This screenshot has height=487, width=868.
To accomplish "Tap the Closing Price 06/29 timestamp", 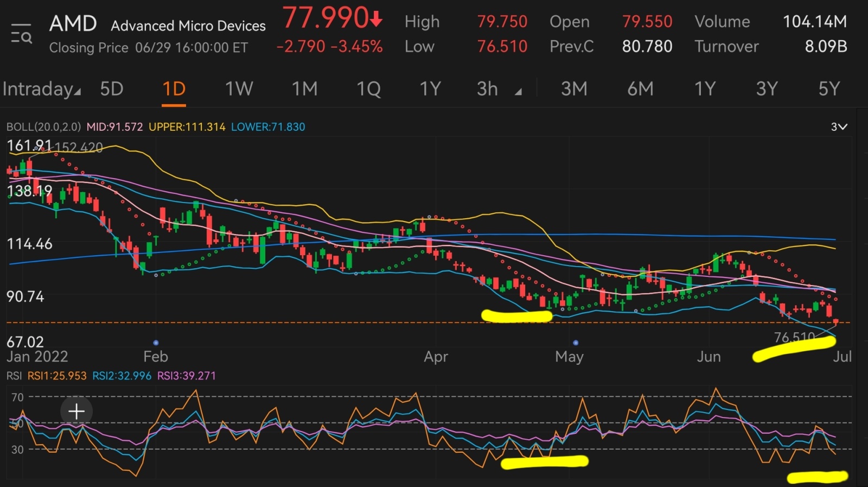I will pos(149,48).
